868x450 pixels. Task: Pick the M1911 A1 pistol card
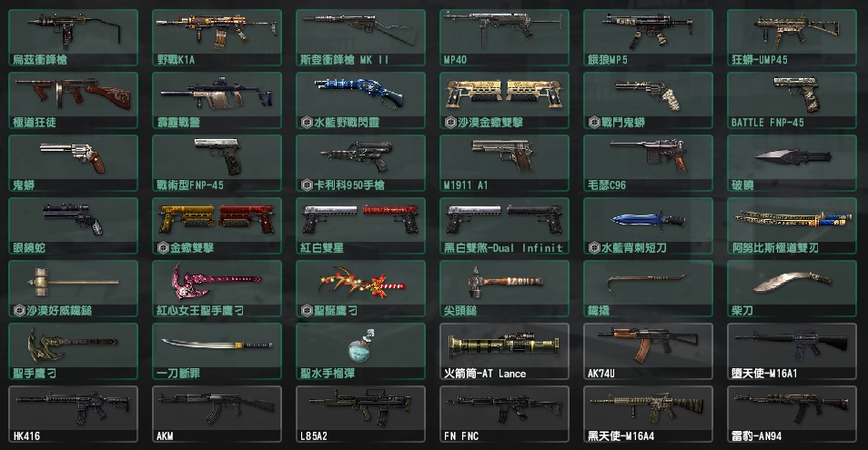504,163
